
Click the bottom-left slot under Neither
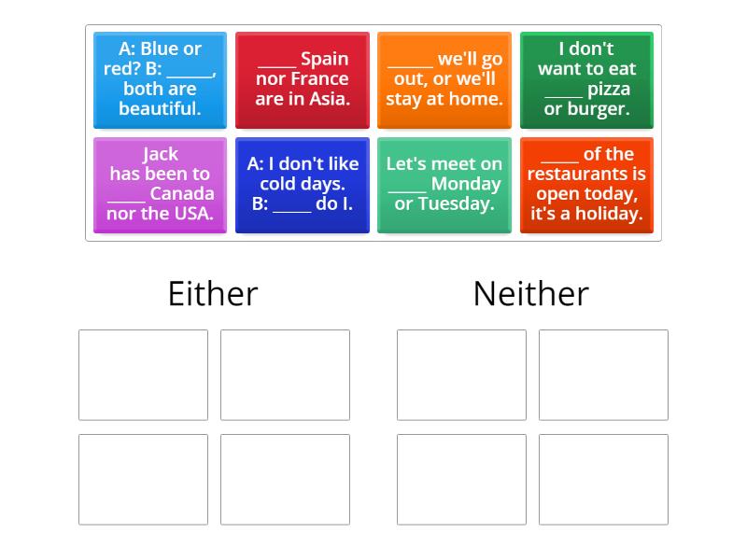461,479
